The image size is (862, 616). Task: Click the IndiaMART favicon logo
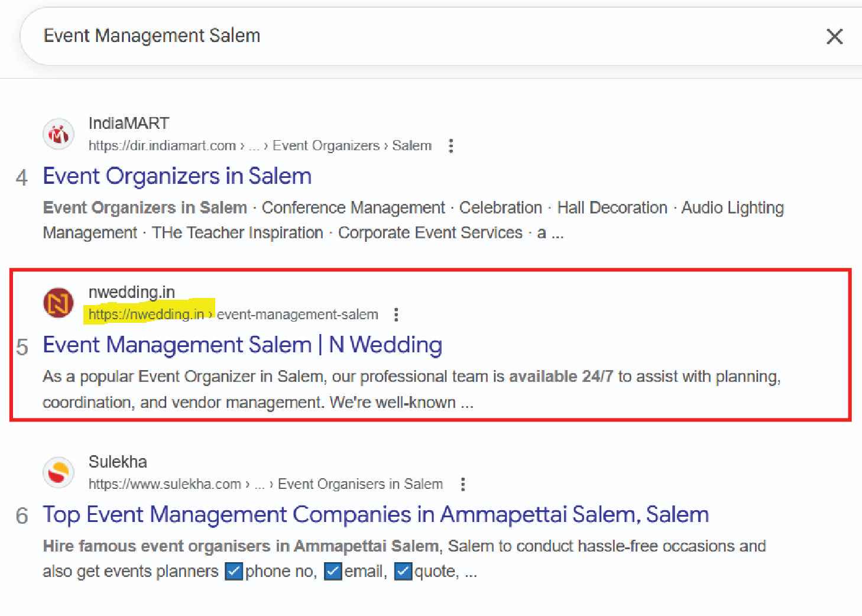58,135
